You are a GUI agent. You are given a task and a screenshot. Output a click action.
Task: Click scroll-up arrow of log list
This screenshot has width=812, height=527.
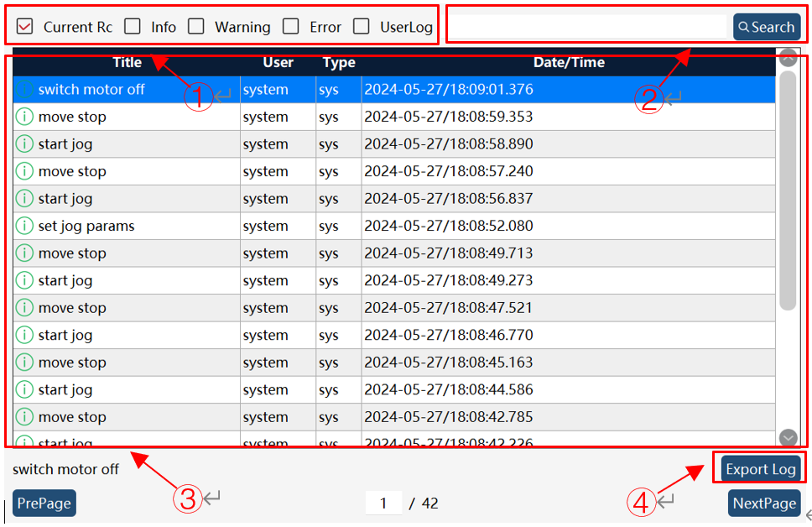coord(788,58)
